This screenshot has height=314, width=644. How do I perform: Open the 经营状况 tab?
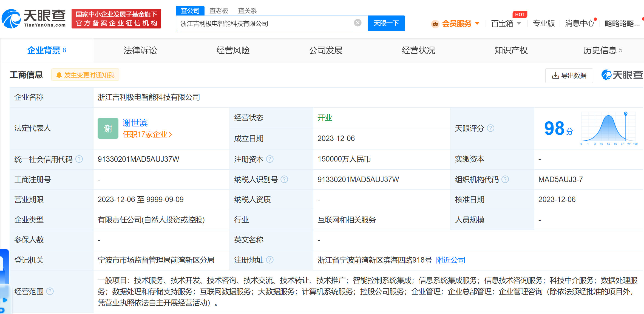pyautogui.click(x=418, y=50)
